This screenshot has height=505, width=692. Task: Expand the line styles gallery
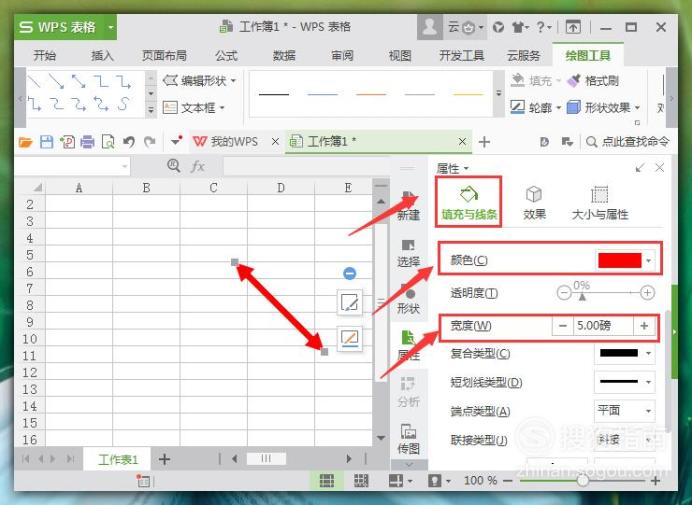coord(499,94)
